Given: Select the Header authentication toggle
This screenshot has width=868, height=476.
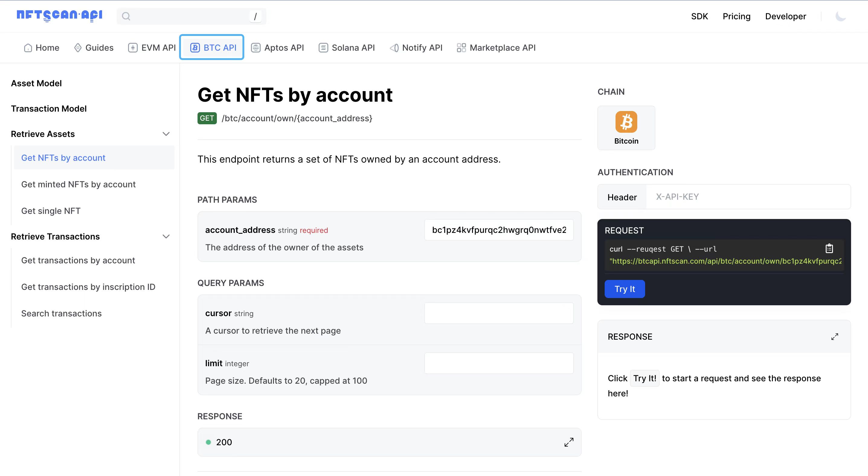Looking at the screenshot, I should (622, 196).
